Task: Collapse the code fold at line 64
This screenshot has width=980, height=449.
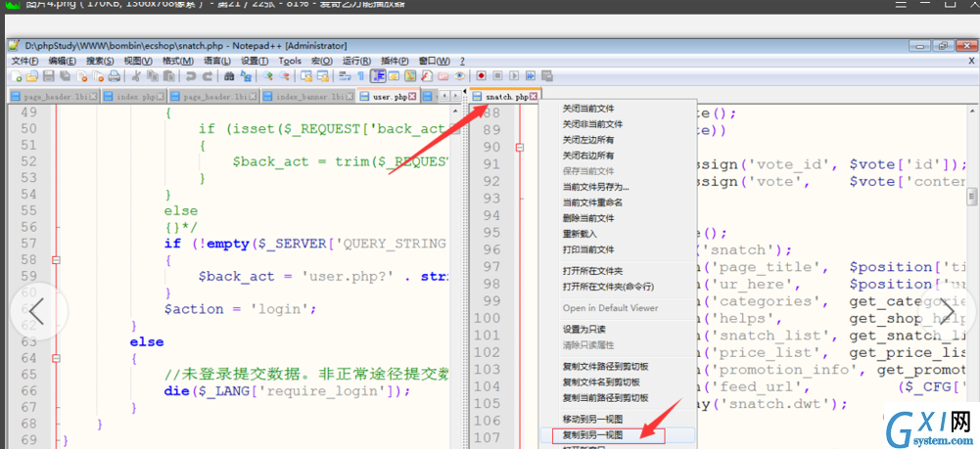Action: 56,358
